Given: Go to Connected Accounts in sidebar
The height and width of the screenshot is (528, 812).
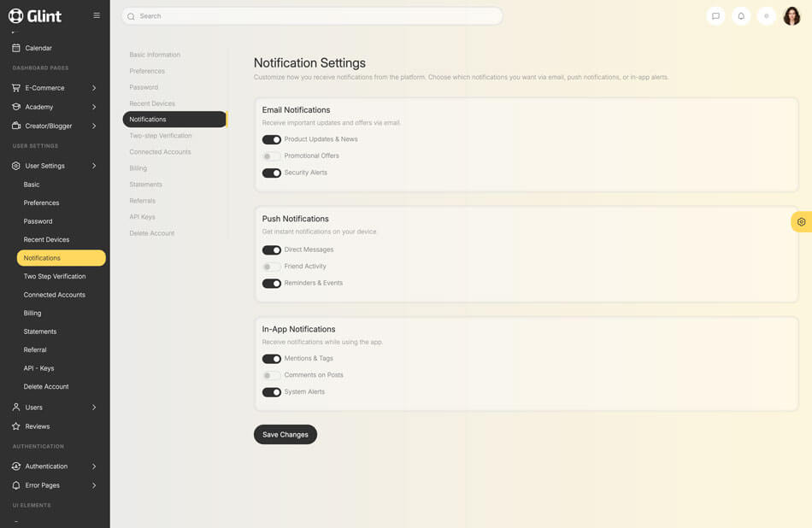Looking at the screenshot, I should (x=55, y=295).
